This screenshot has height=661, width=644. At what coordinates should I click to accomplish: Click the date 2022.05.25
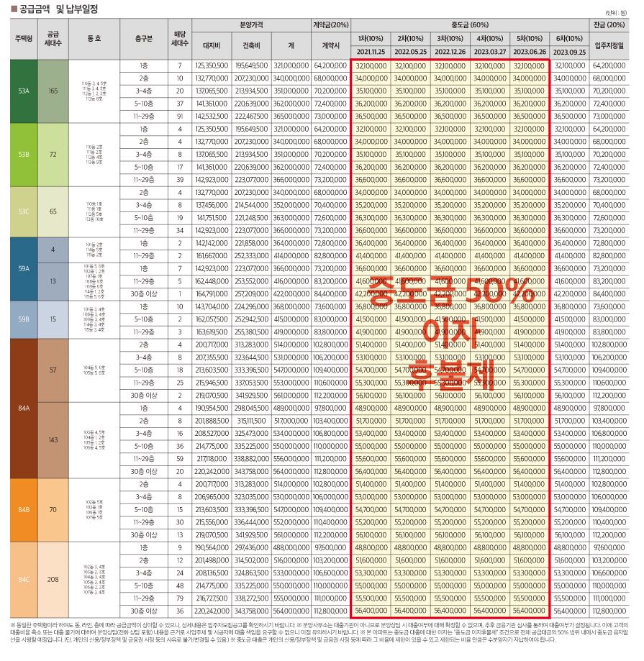coord(410,52)
